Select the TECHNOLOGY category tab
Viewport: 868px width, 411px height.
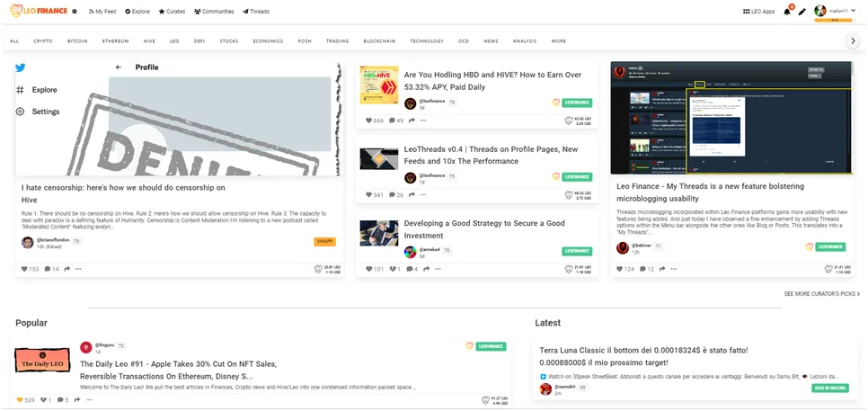click(x=427, y=41)
